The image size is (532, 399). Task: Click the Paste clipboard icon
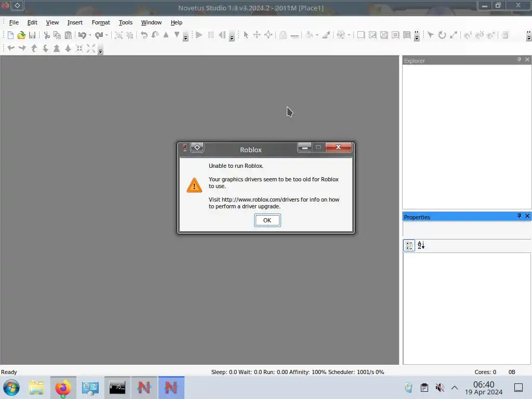[x=68, y=35]
